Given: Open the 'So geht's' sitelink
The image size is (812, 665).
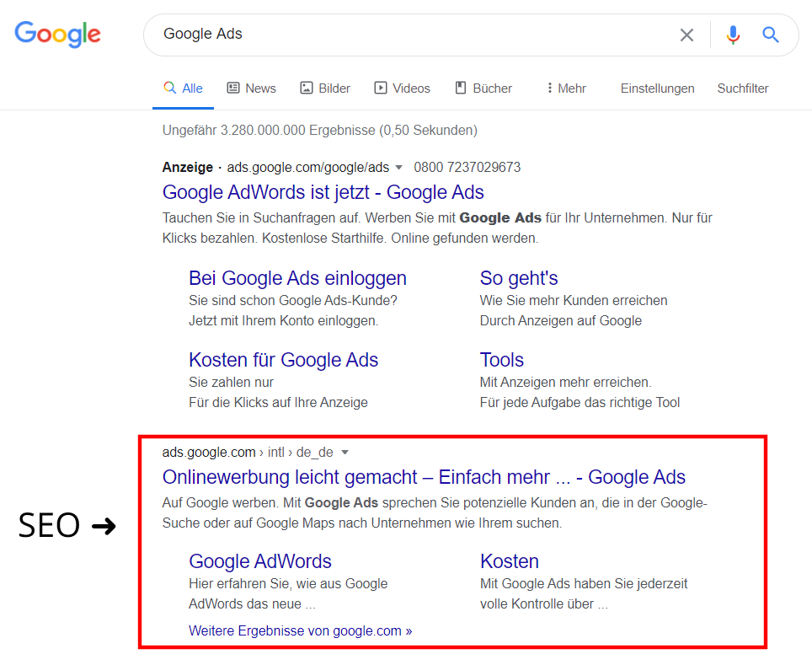Looking at the screenshot, I should click(519, 278).
